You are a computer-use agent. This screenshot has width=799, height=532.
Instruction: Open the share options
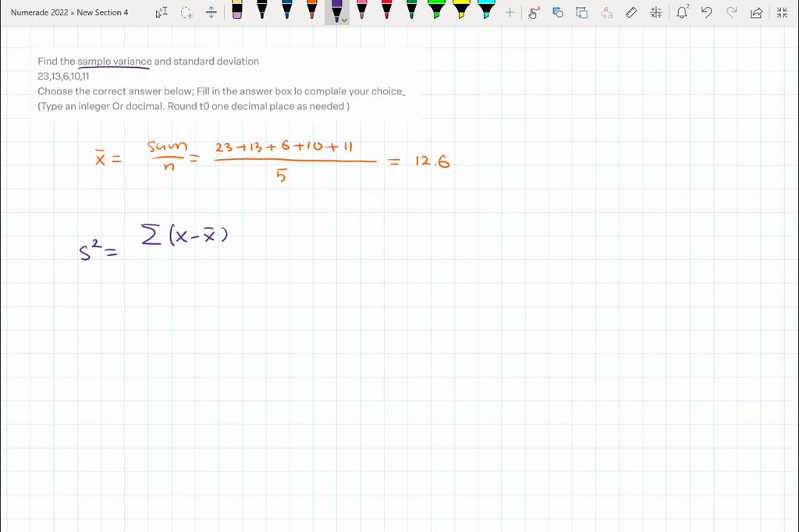[756, 12]
